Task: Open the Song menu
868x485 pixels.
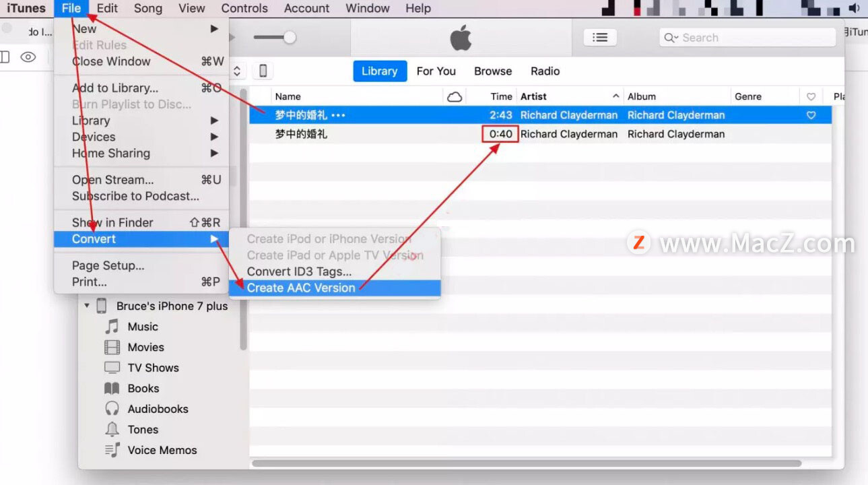Action: [148, 8]
